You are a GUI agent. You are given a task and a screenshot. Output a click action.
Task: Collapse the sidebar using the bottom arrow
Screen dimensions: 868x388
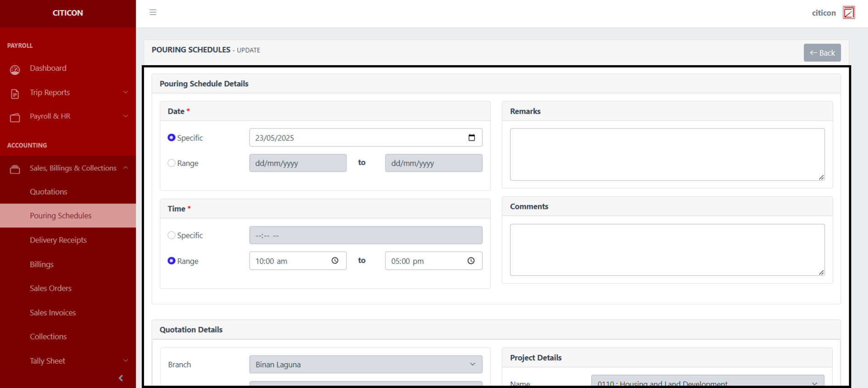(121, 378)
